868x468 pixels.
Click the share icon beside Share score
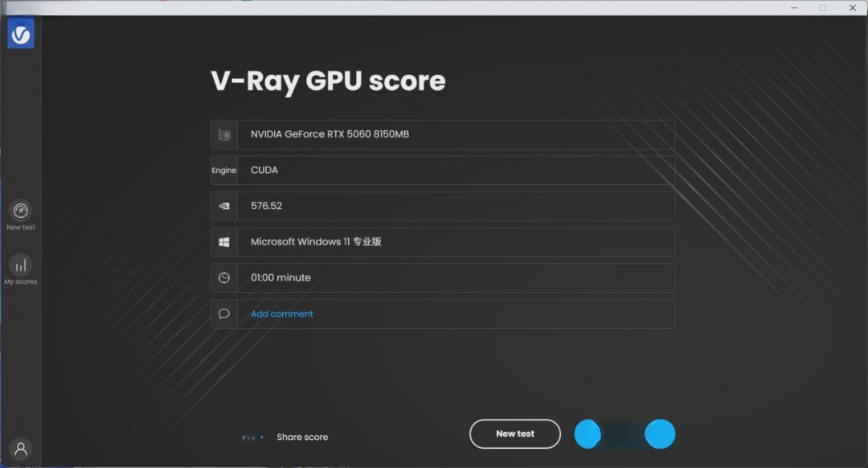click(x=252, y=437)
